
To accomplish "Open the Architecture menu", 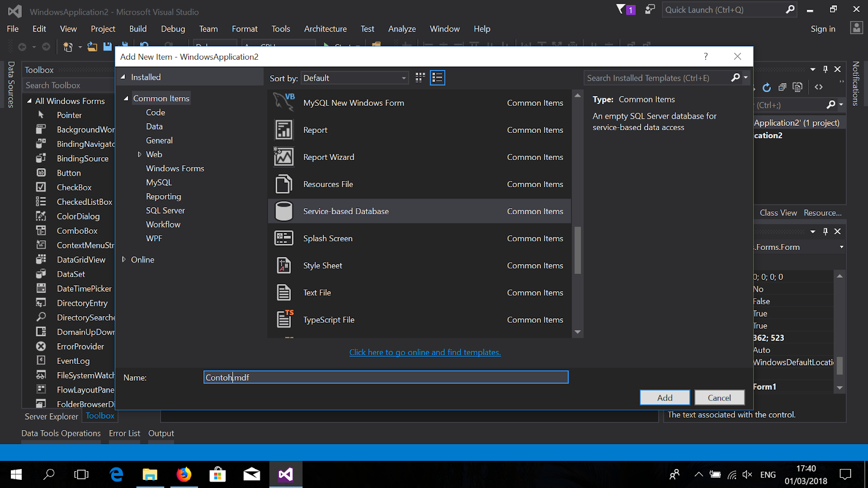I will 325,29.
